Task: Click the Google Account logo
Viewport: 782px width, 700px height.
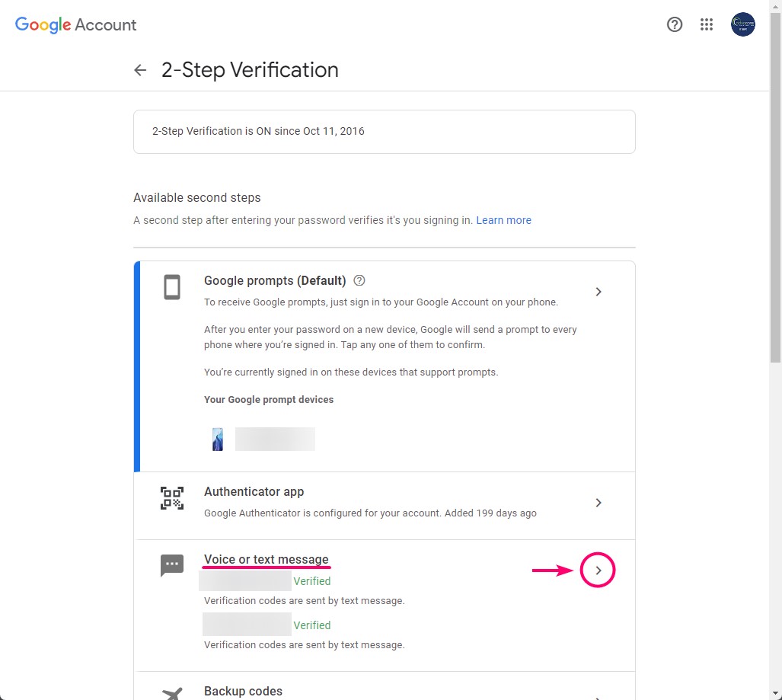Action: tap(75, 24)
